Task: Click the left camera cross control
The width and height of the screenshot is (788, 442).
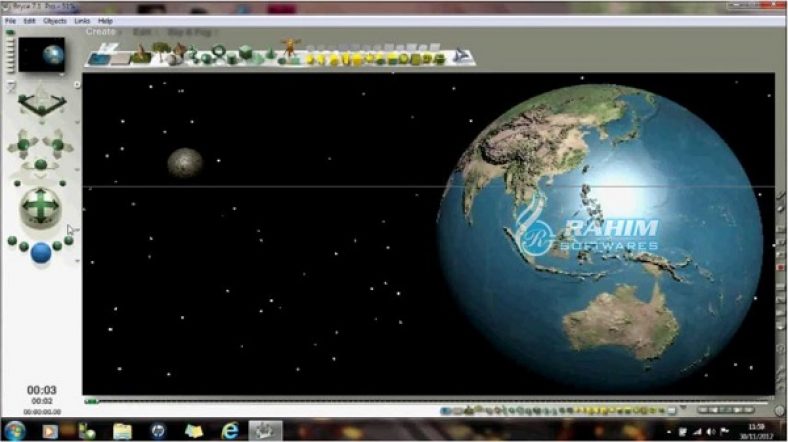Action: click(23, 145)
